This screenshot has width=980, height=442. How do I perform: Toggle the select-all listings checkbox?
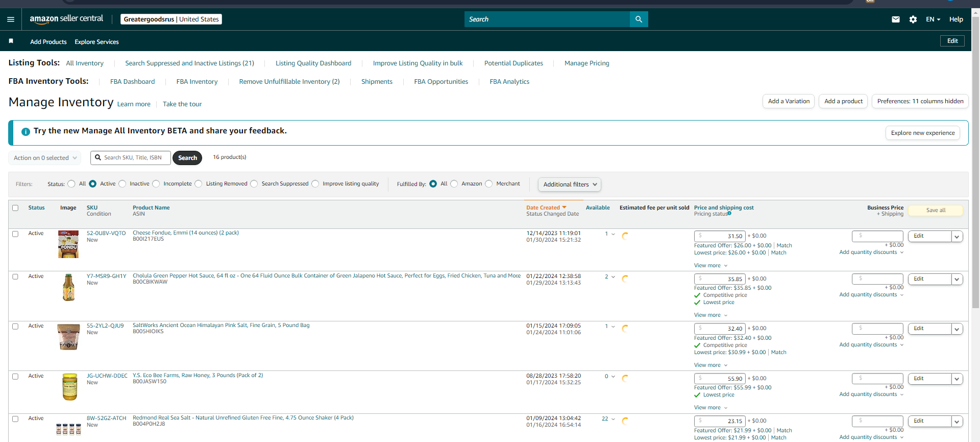15,208
